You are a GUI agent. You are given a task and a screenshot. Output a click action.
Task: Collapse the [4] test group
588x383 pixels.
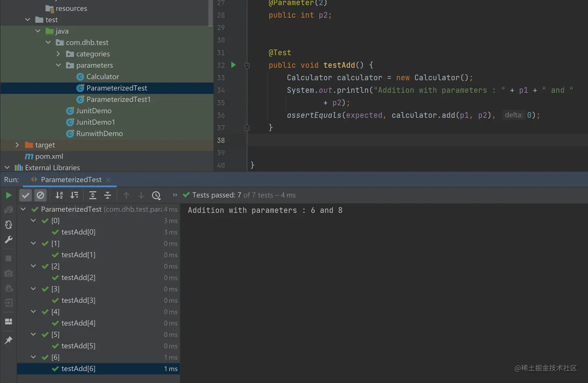point(33,311)
